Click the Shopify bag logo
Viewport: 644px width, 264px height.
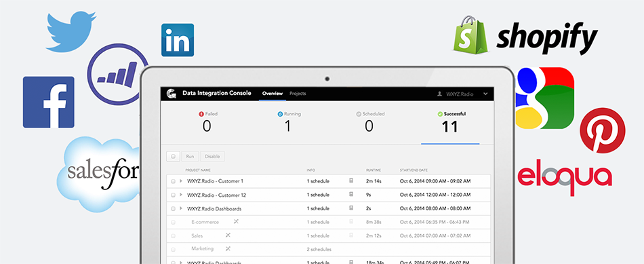[470, 35]
